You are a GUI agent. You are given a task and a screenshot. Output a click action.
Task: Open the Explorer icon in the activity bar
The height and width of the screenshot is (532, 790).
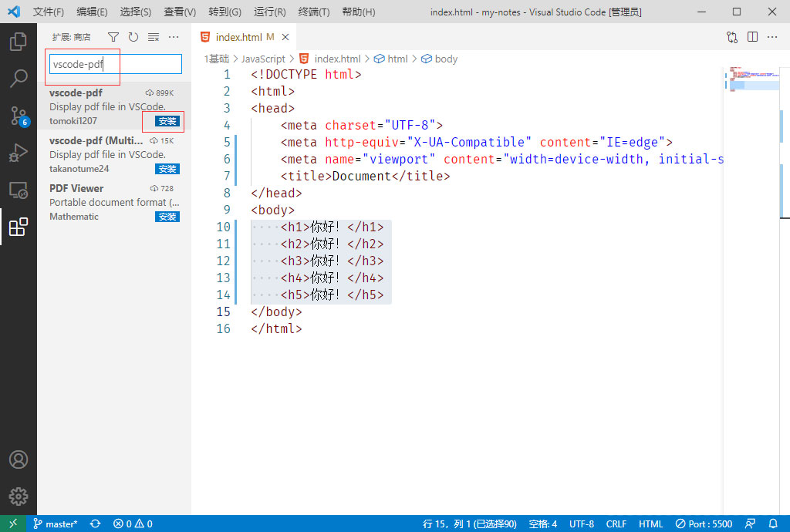19,42
